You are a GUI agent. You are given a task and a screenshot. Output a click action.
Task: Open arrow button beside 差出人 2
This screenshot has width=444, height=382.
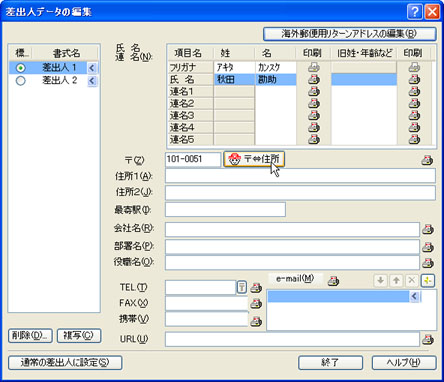click(x=92, y=81)
